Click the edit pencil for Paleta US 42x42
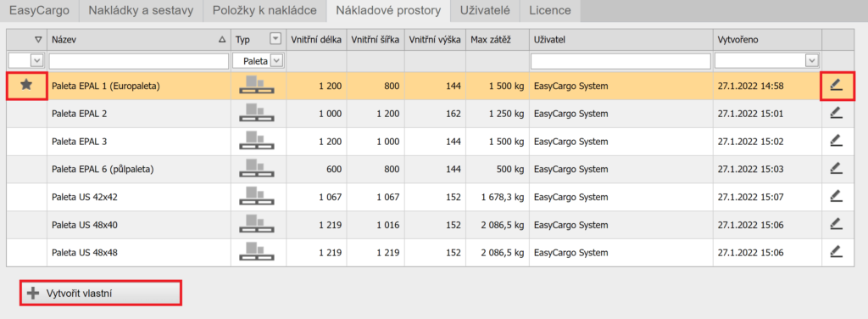The width and height of the screenshot is (868, 319). click(836, 196)
